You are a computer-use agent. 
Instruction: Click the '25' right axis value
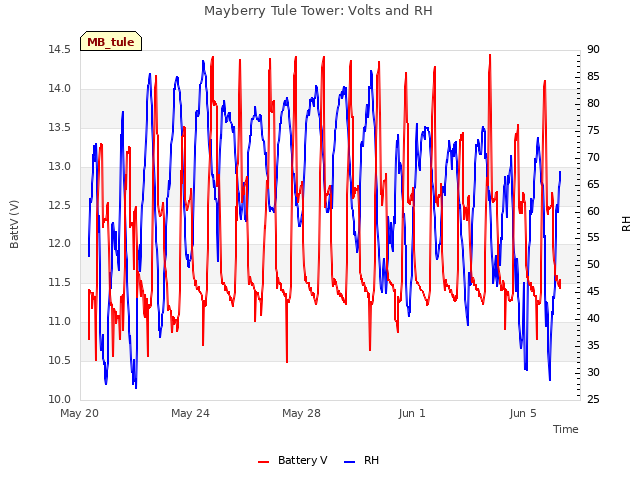pyautogui.click(x=593, y=399)
